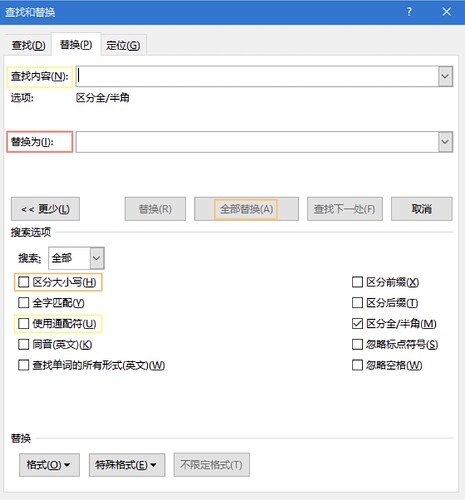Focus the 替换为 input field

point(257,142)
